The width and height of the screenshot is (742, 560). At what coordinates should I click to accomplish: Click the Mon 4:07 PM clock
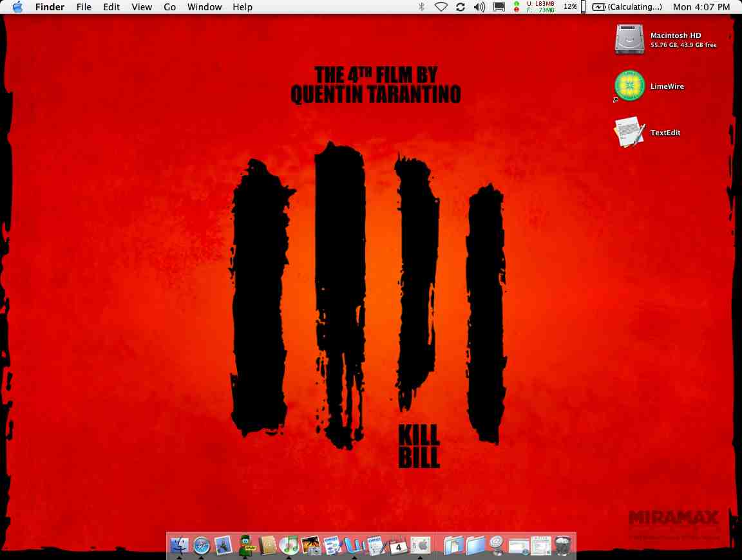[x=701, y=6]
